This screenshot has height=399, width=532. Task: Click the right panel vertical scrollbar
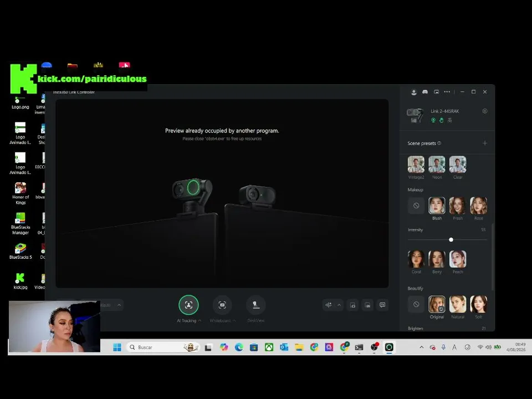tap(492, 257)
